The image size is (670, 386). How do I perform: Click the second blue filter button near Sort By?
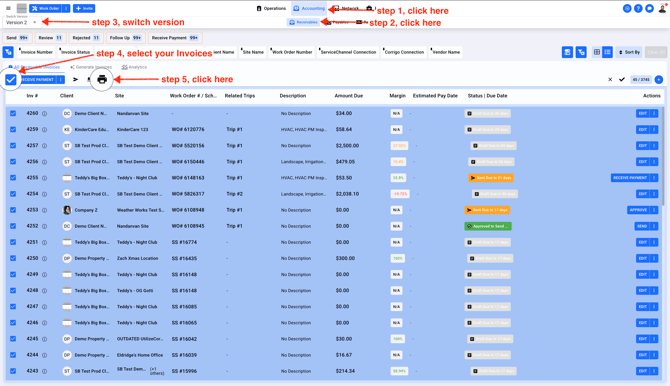(x=581, y=52)
